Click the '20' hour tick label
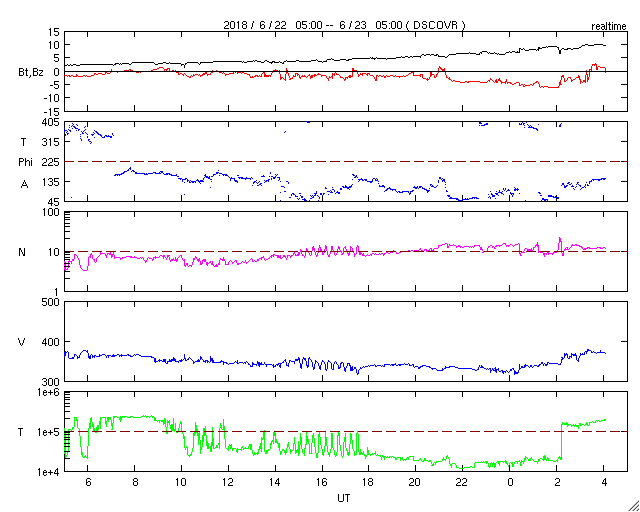The height and width of the screenshot is (512, 640). coord(415,482)
